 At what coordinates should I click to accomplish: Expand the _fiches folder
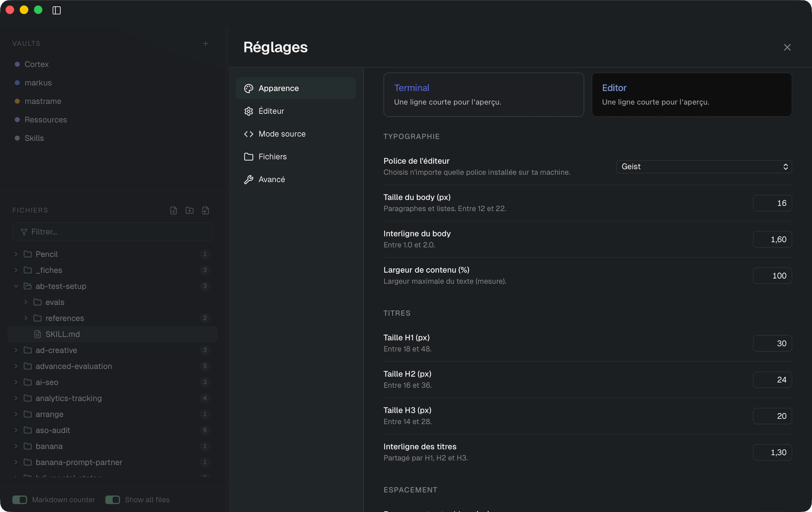click(16, 270)
